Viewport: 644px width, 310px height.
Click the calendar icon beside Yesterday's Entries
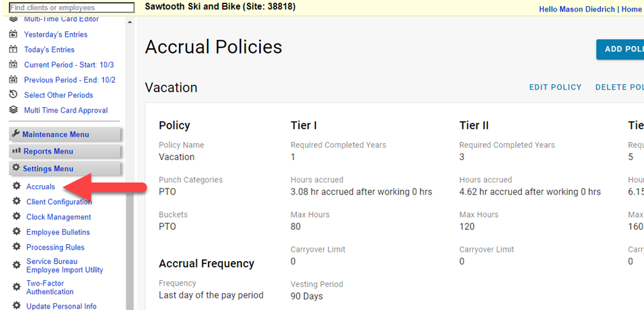coord(12,35)
